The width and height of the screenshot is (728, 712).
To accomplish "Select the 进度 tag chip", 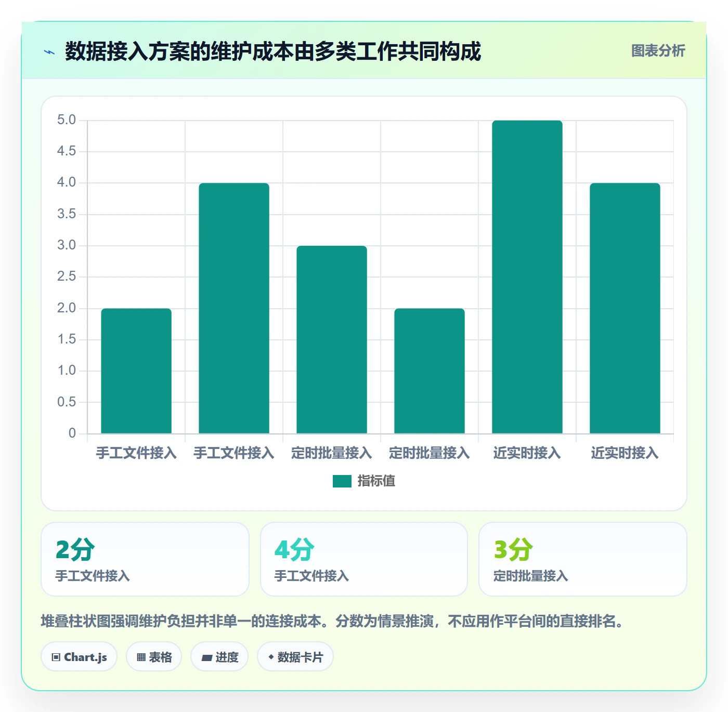I will (219, 657).
